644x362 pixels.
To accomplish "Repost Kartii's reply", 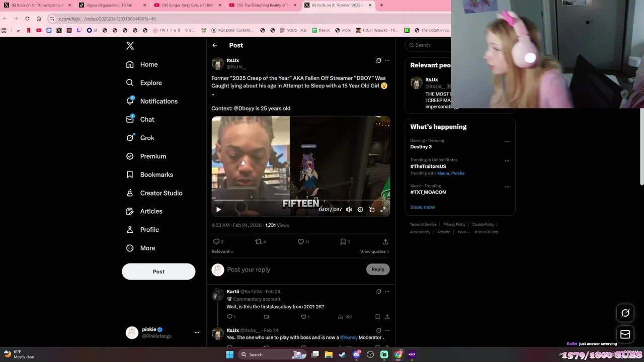I will (266, 317).
